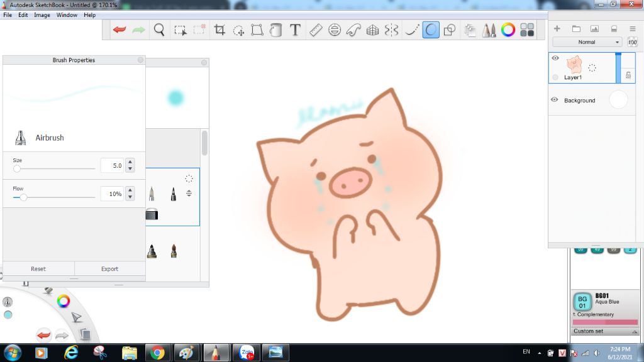644x362 pixels.
Task: Toggle Background layer visibility eye
Action: (555, 100)
